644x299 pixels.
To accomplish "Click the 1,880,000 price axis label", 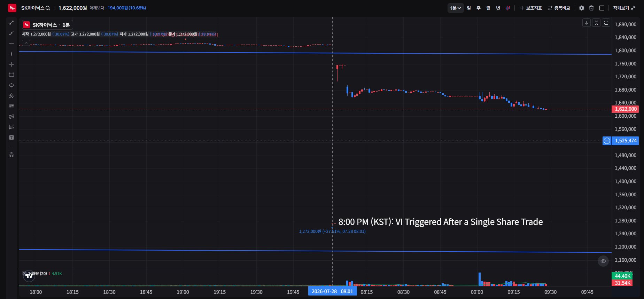I will [x=626, y=24].
